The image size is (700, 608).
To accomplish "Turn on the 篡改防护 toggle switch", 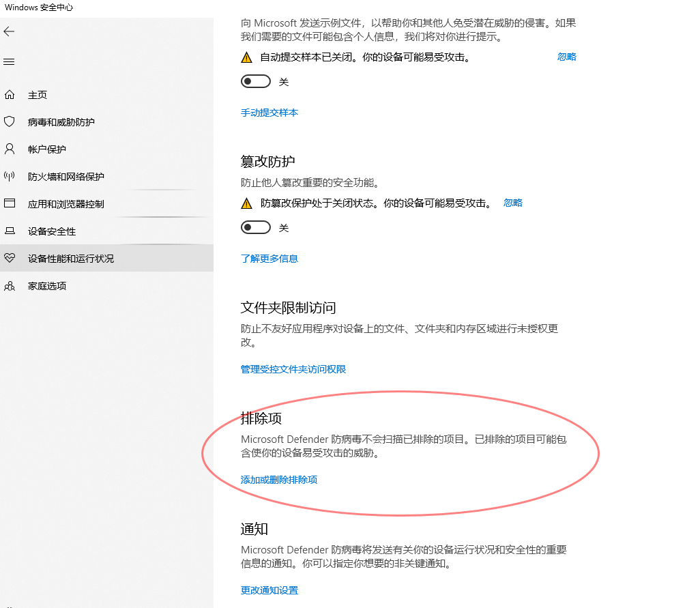I will tap(255, 227).
